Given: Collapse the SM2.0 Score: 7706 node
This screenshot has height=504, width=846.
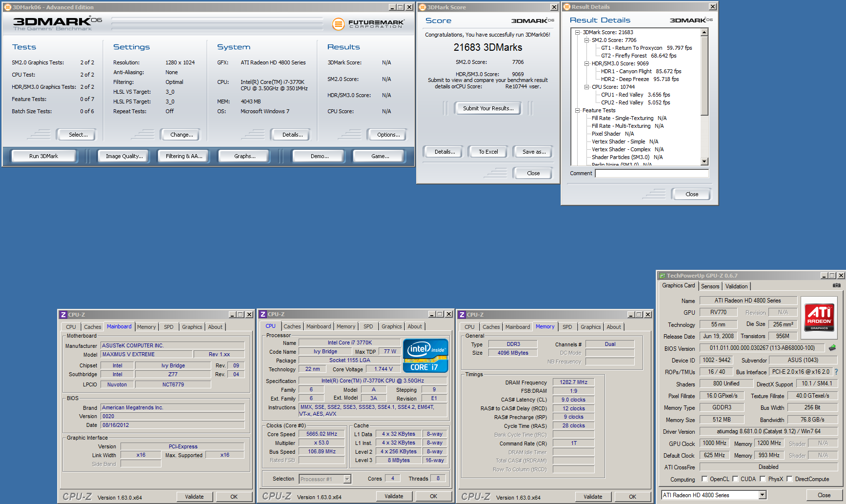Looking at the screenshot, I should tap(587, 40).
